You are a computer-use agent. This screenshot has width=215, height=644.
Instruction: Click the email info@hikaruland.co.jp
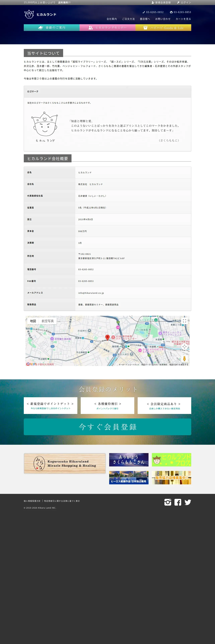coord(91,293)
